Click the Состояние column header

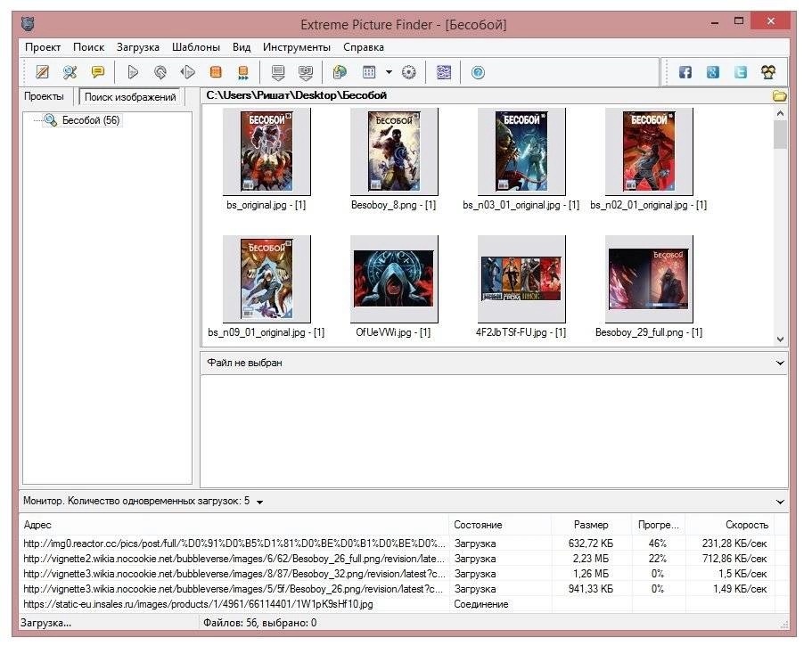pyautogui.click(x=500, y=525)
